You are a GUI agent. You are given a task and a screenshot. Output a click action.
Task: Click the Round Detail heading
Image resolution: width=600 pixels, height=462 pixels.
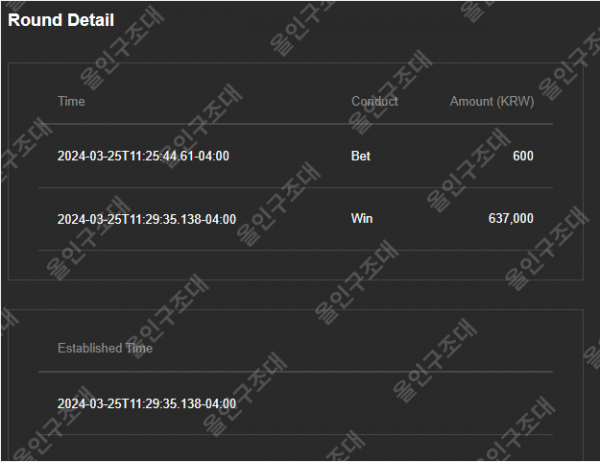coord(61,20)
